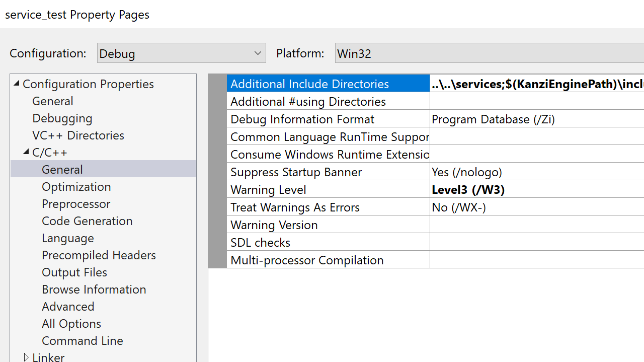Screen dimensions: 644x362
Task: Open All Options under C/C++
Action: pyautogui.click(x=71, y=324)
